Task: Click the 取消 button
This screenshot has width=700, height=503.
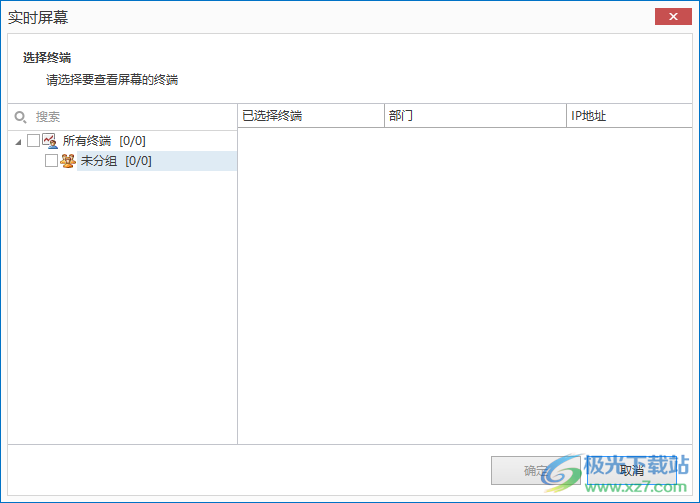Action: point(632,470)
